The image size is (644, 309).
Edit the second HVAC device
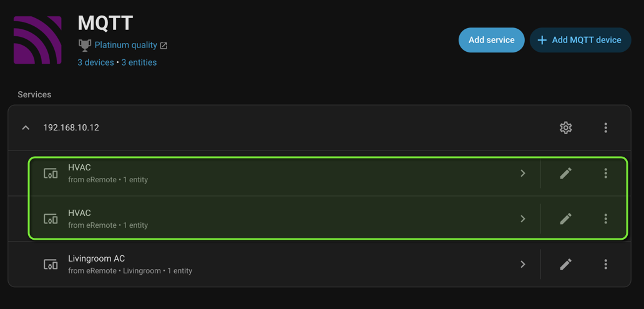pyautogui.click(x=565, y=219)
